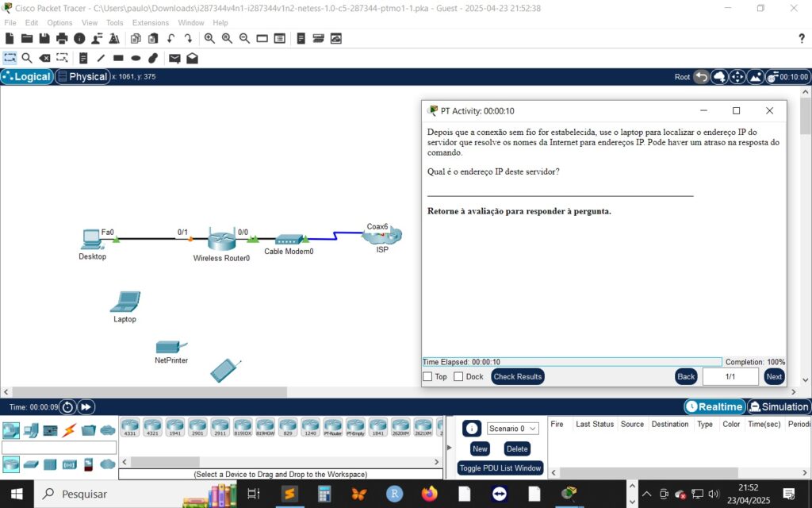
Task: Expand the PDU list panel arrow
Action: 449,448
